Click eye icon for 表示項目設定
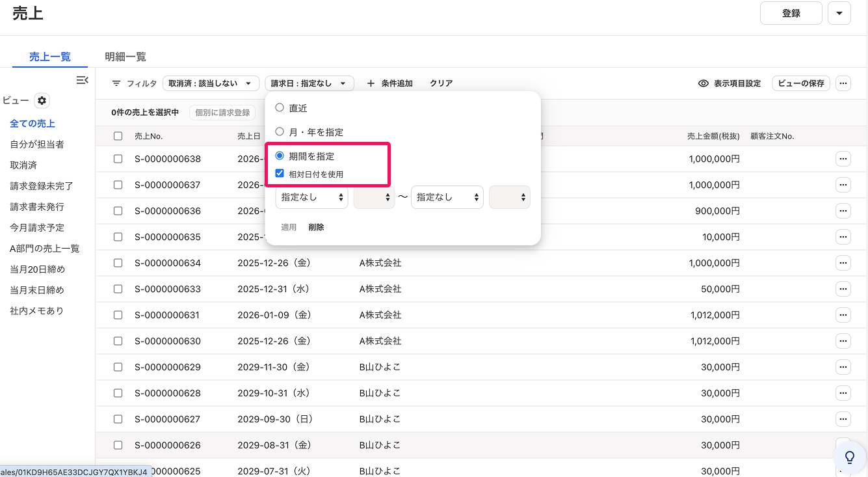 (x=703, y=83)
